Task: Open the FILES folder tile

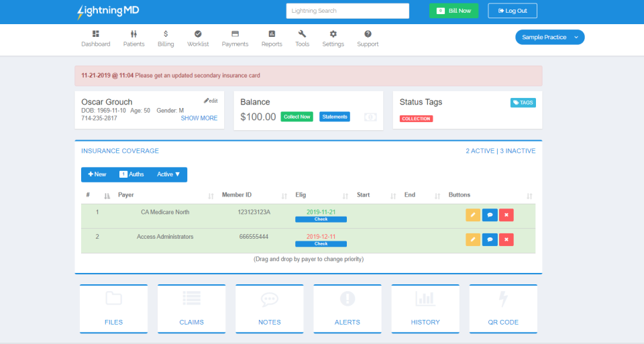Action: pyautogui.click(x=114, y=308)
